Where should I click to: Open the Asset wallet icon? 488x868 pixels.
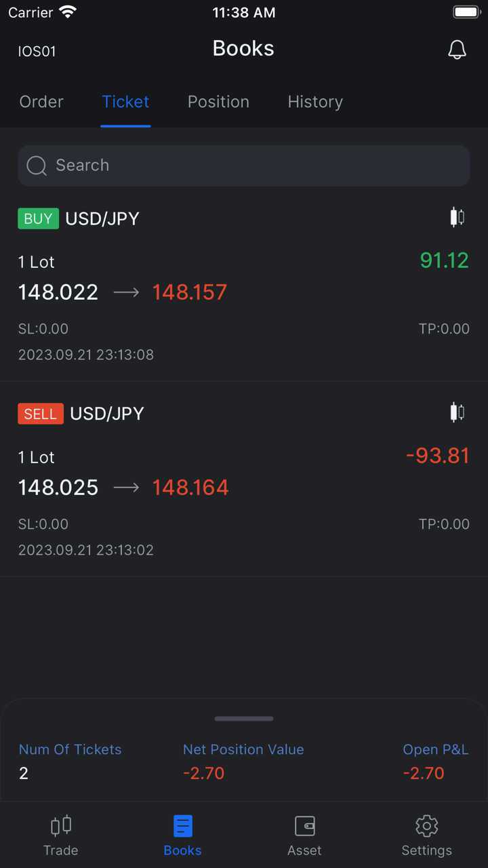click(x=305, y=826)
